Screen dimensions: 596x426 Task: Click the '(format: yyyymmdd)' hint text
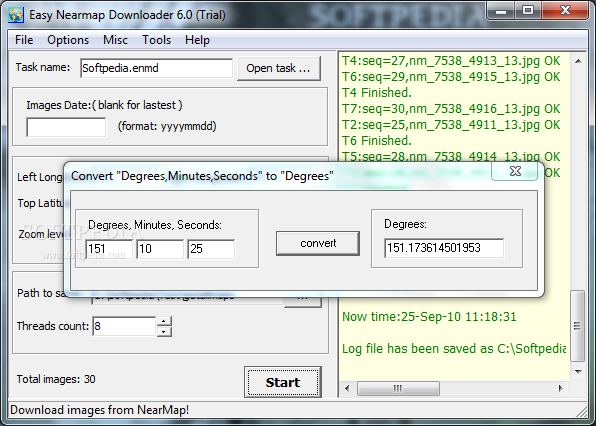click(x=167, y=126)
